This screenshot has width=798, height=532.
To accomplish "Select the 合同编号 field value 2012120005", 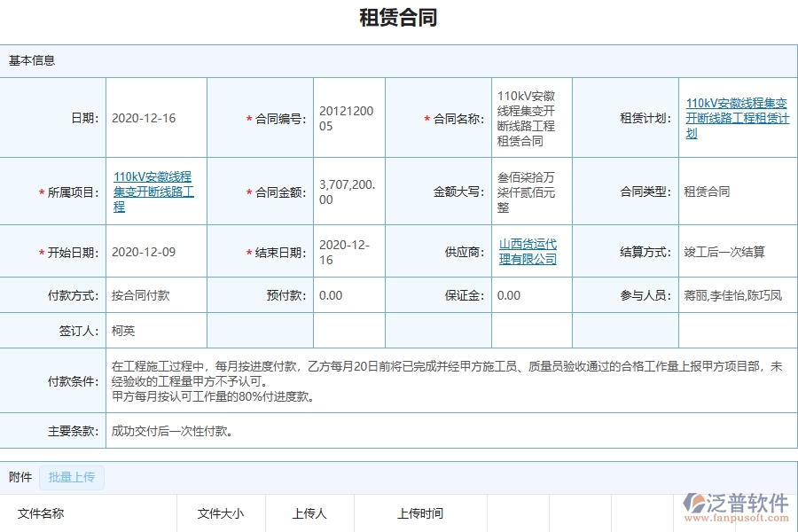I will click(348, 116).
